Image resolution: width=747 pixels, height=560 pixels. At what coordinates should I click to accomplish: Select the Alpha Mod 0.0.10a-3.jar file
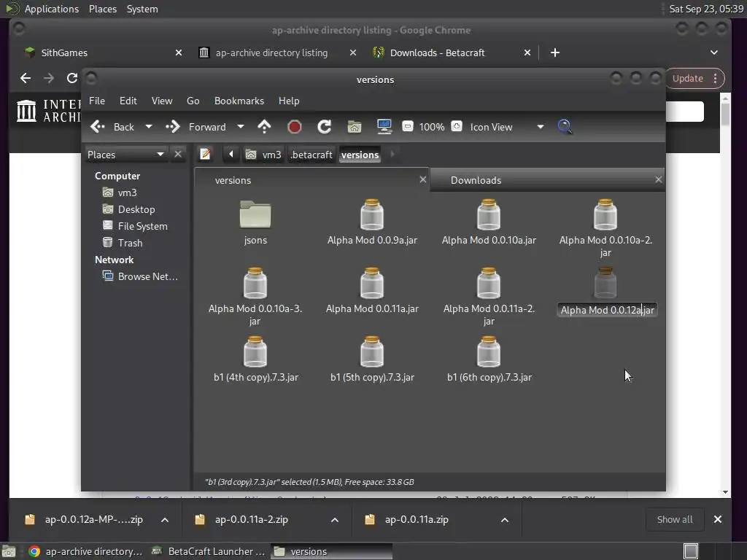pyautogui.click(x=255, y=297)
